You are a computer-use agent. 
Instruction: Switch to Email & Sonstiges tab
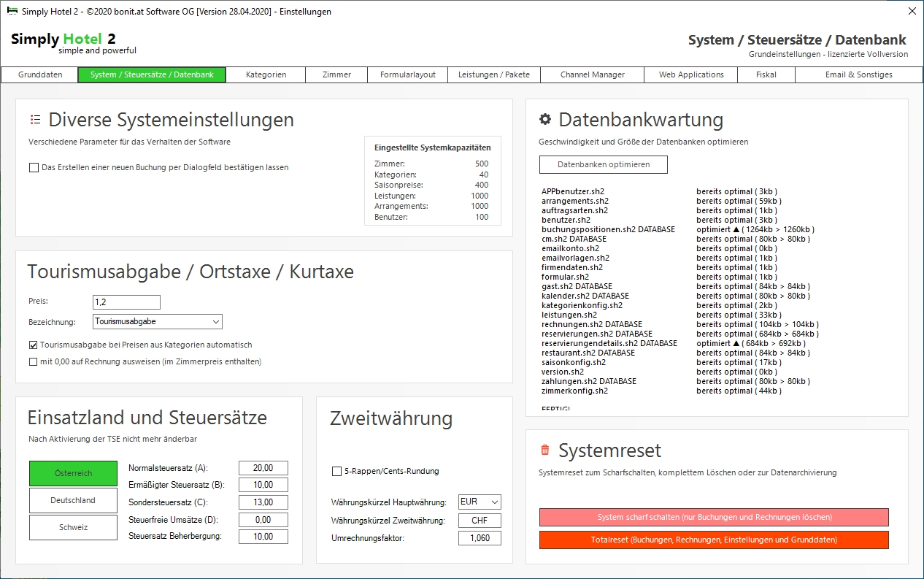858,74
